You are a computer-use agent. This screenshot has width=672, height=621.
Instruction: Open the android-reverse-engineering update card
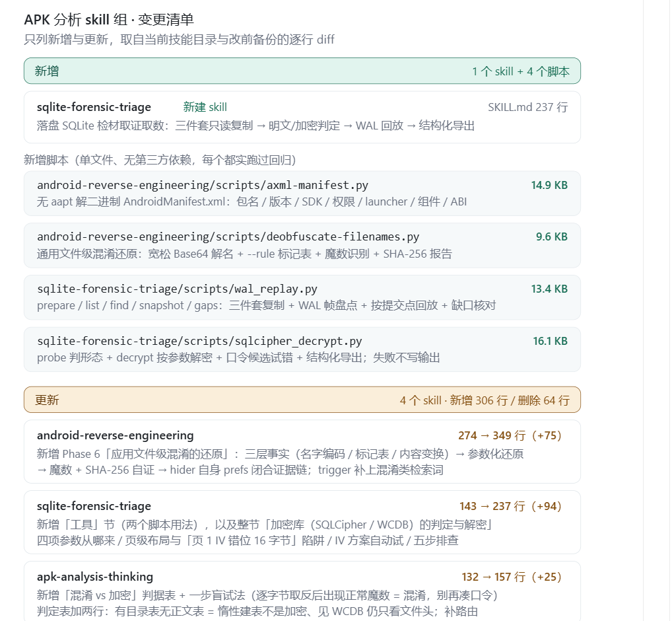(x=302, y=452)
